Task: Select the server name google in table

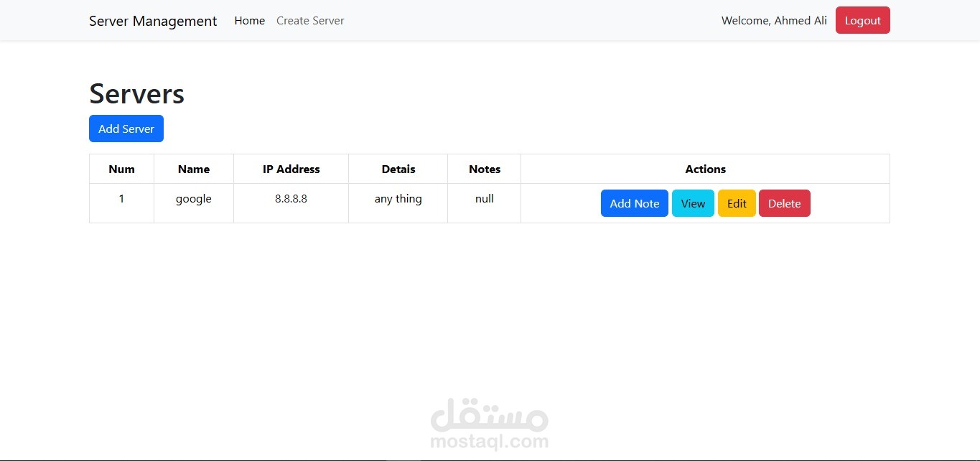Action: [x=193, y=199]
